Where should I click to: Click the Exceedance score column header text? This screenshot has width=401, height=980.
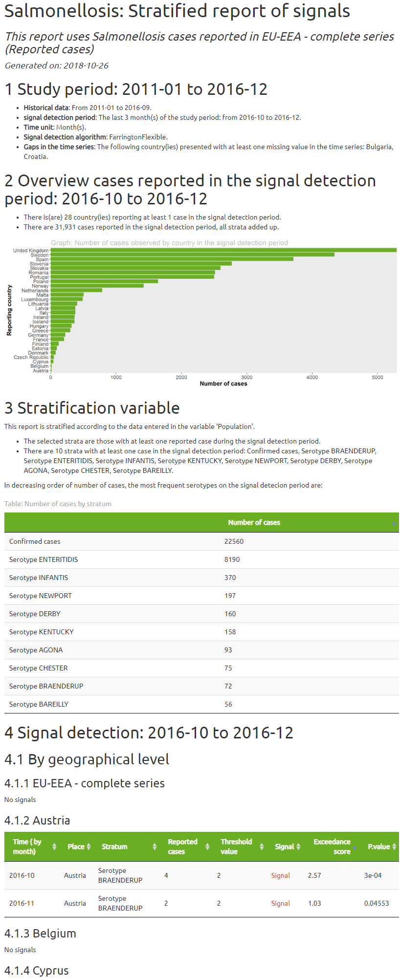(332, 846)
